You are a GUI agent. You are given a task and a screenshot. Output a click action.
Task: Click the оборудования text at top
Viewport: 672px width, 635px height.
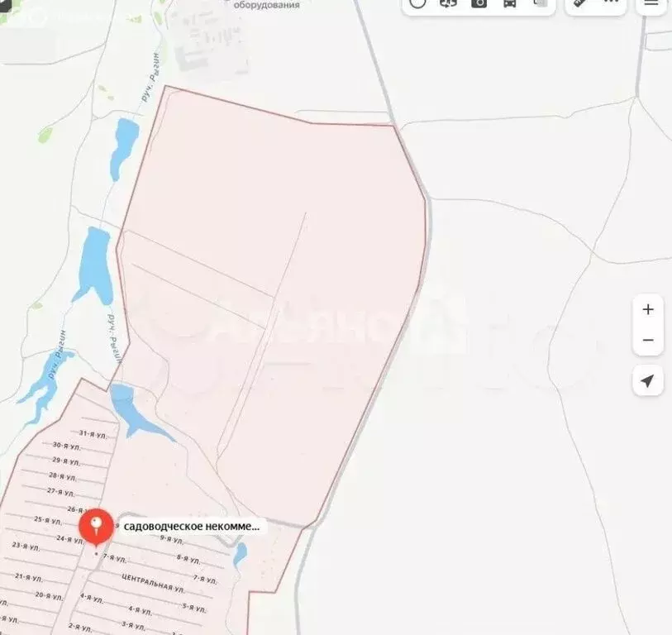(x=265, y=7)
